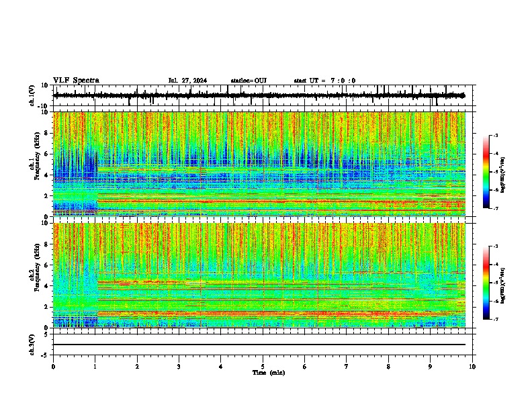Click the time axis tick label "2"
Screen dimensions: 532x411
pyautogui.click(x=137, y=367)
